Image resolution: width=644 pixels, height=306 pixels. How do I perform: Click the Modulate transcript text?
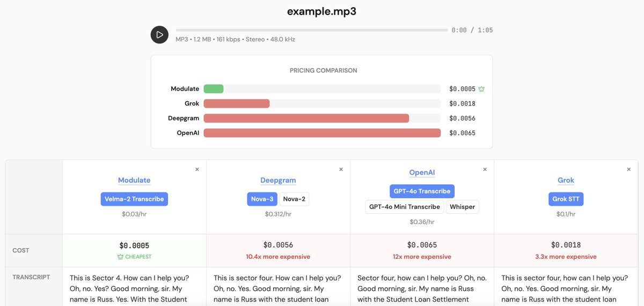pyautogui.click(x=130, y=289)
